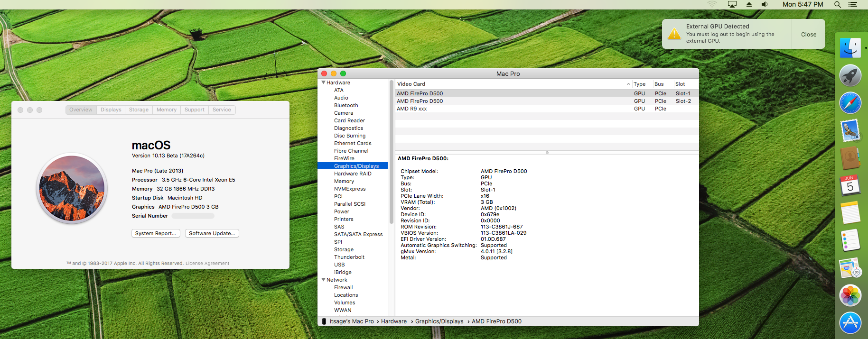868x339 pixels.
Task: Switch to the Storage tab
Action: [139, 110]
